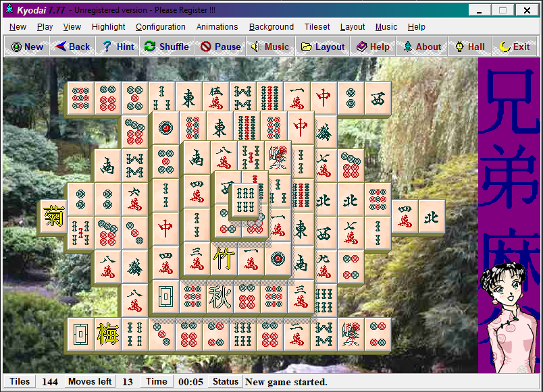Select the red 中 tile near the top
543x392 pixels.
click(x=324, y=96)
